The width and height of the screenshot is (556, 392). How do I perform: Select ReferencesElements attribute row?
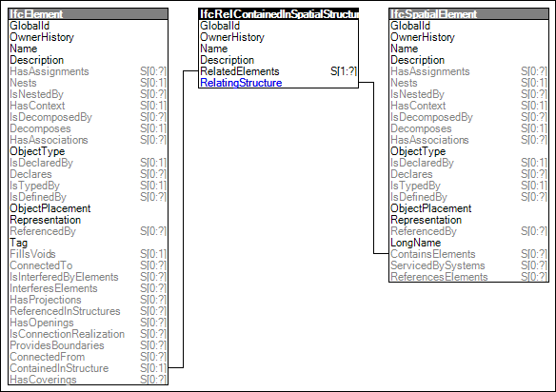pyautogui.click(x=468, y=277)
